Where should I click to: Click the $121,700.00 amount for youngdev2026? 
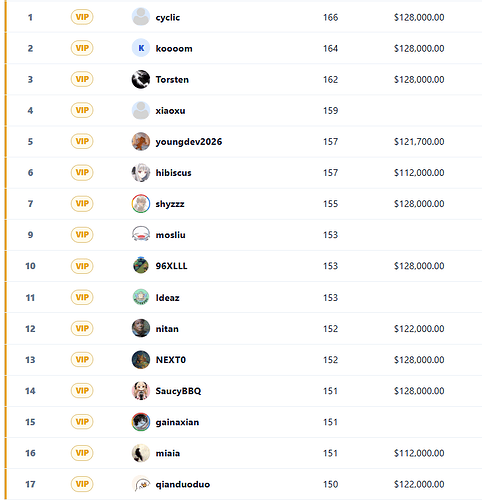click(419, 142)
